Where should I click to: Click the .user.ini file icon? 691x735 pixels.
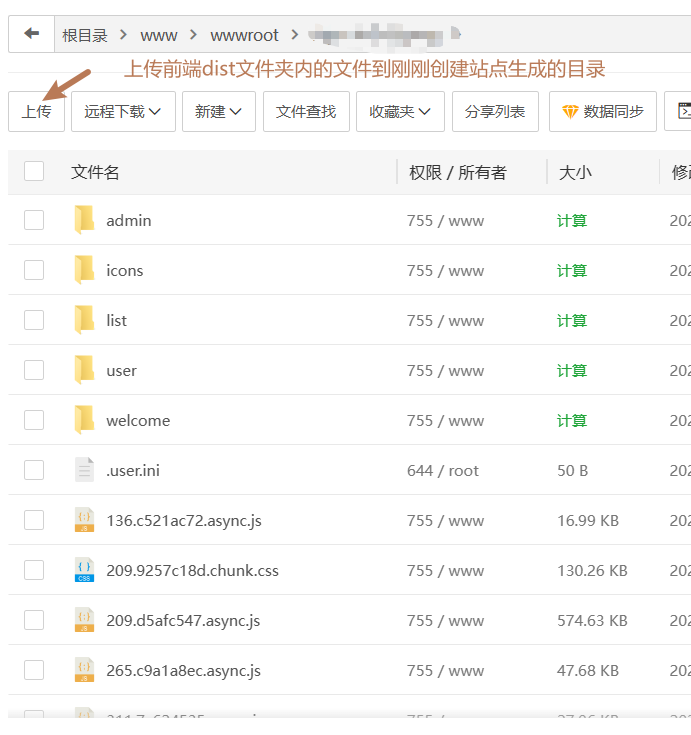pyautogui.click(x=84, y=470)
